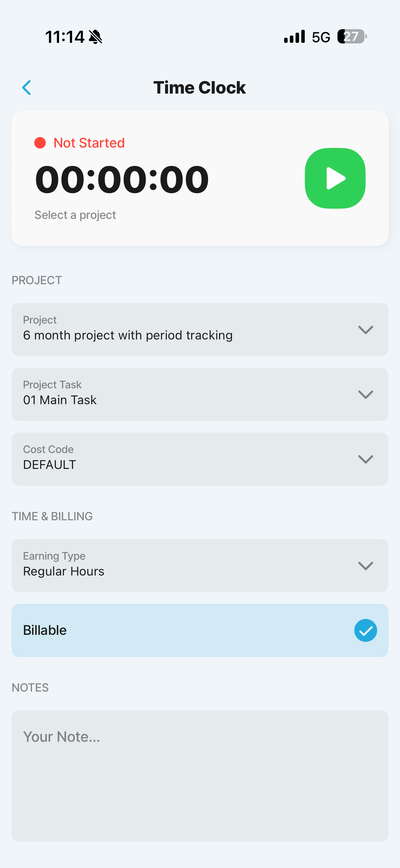
Task: Tap the battery indicator icon
Action: pos(352,36)
